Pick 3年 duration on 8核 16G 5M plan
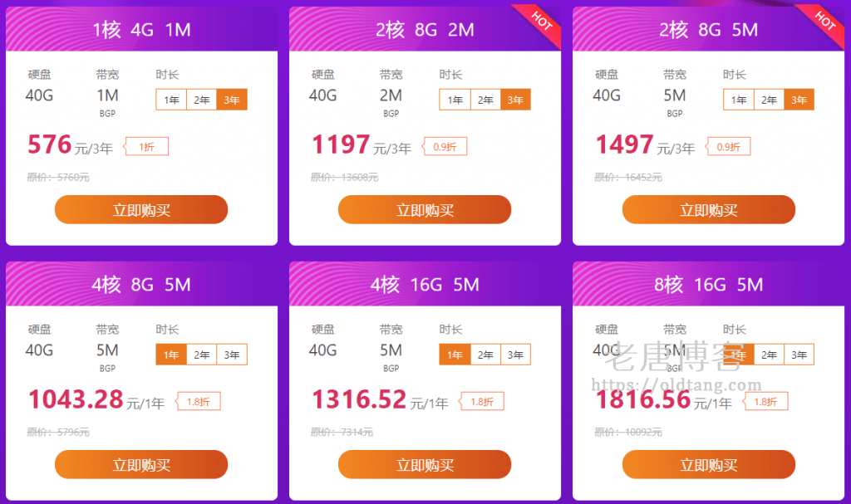The image size is (851, 504). tap(799, 355)
